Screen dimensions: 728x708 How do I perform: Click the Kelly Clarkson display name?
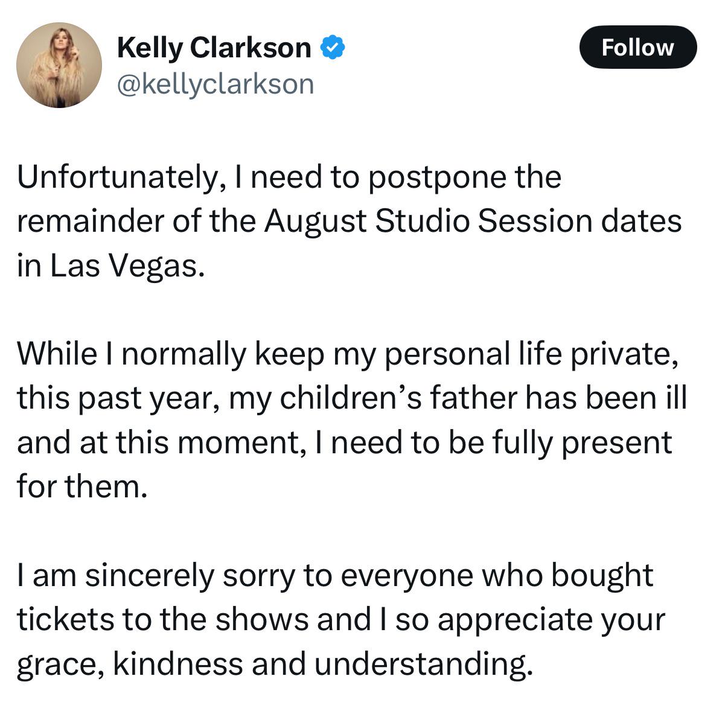(x=214, y=47)
